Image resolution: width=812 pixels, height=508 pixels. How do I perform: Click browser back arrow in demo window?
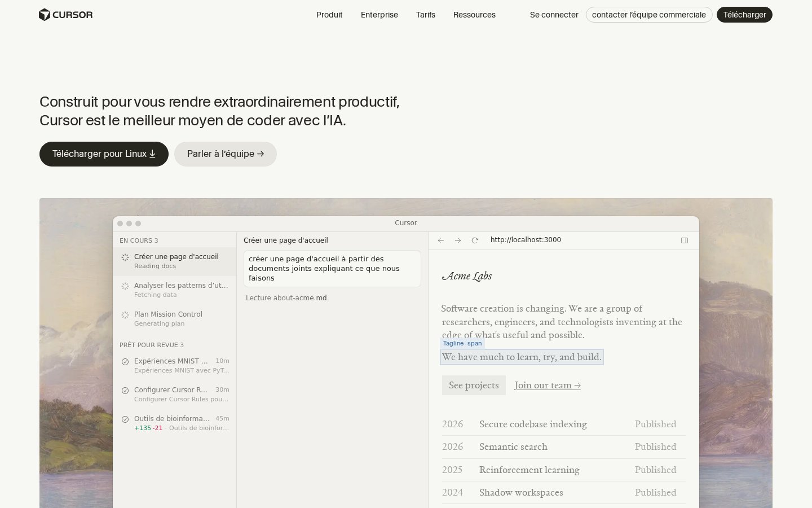click(441, 240)
